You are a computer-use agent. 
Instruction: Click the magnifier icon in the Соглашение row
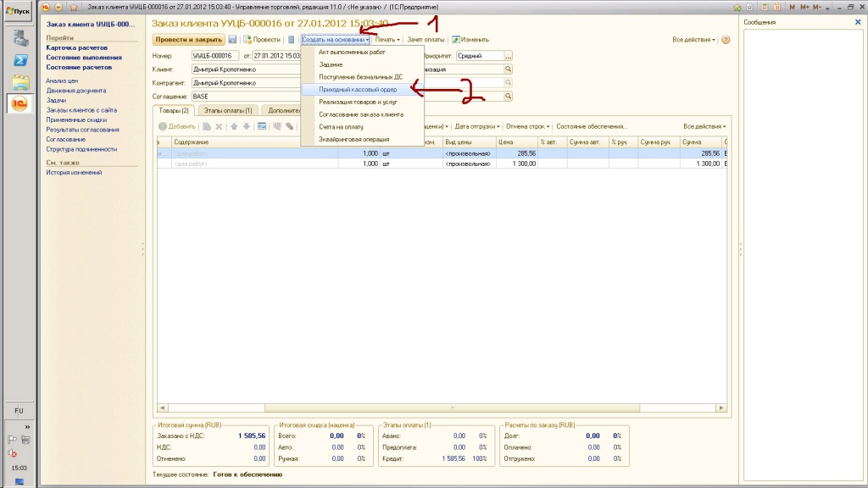508,97
